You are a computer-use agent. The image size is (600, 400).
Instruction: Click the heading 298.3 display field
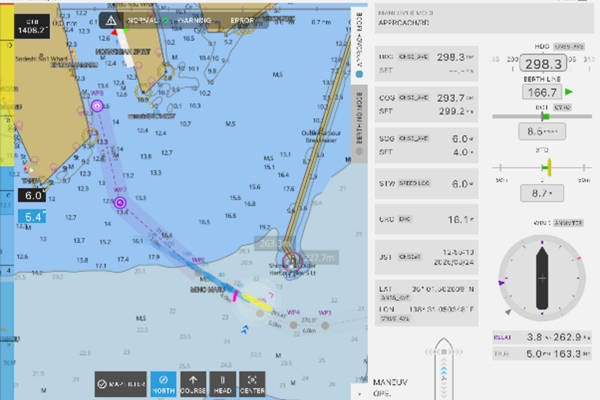pos(541,63)
